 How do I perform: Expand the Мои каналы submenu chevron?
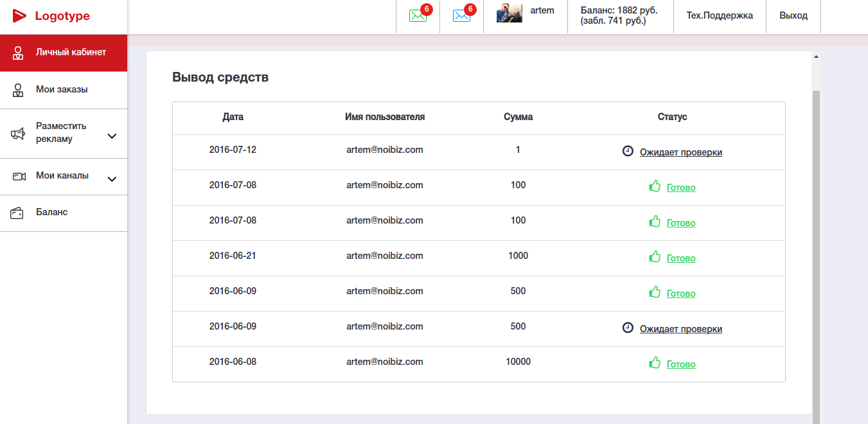click(112, 179)
